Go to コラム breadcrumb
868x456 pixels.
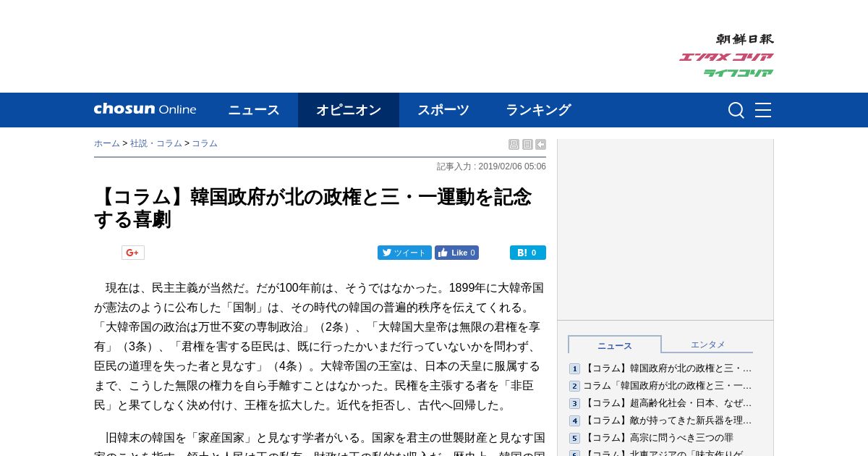(205, 143)
